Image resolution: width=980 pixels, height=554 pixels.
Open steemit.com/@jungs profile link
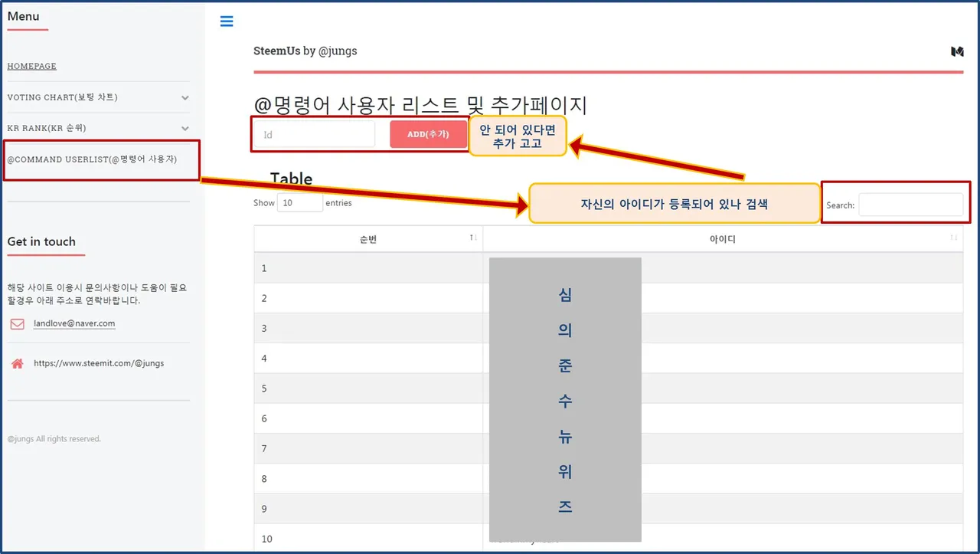coord(99,363)
